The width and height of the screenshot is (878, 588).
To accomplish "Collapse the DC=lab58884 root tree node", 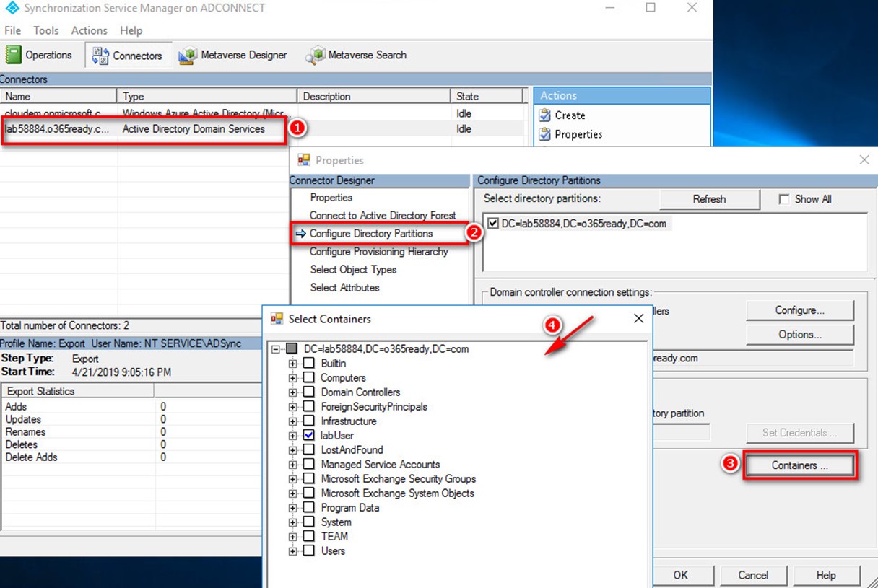I will coord(276,349).
